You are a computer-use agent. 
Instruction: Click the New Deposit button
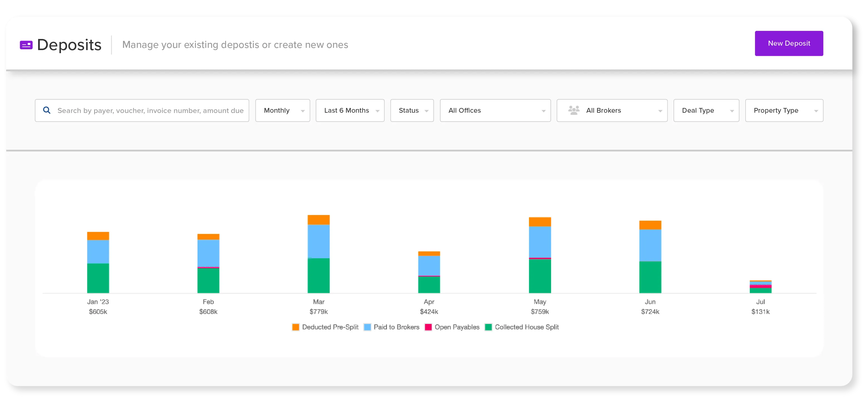pos(788,43)
